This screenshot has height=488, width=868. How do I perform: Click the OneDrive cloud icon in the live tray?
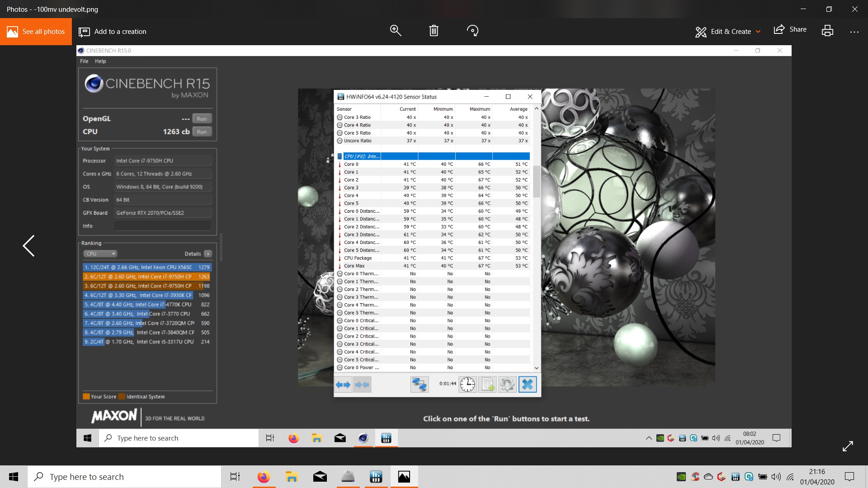(x=708, y=477)
